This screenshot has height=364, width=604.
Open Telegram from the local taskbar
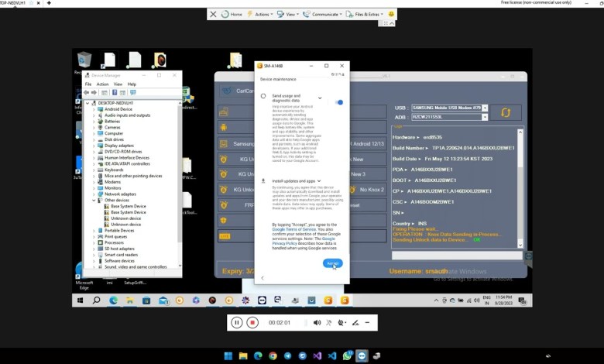288,356
